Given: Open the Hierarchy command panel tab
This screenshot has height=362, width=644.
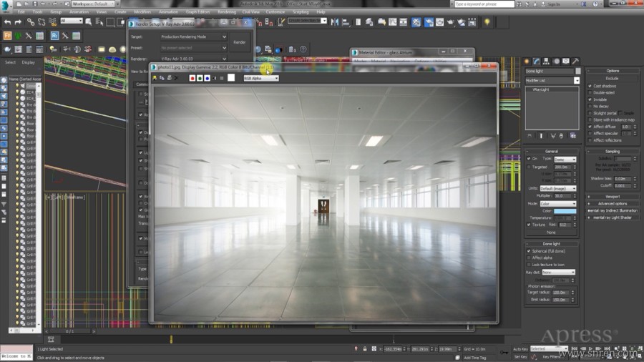Looking at the screenshot, I should [546, 61].
